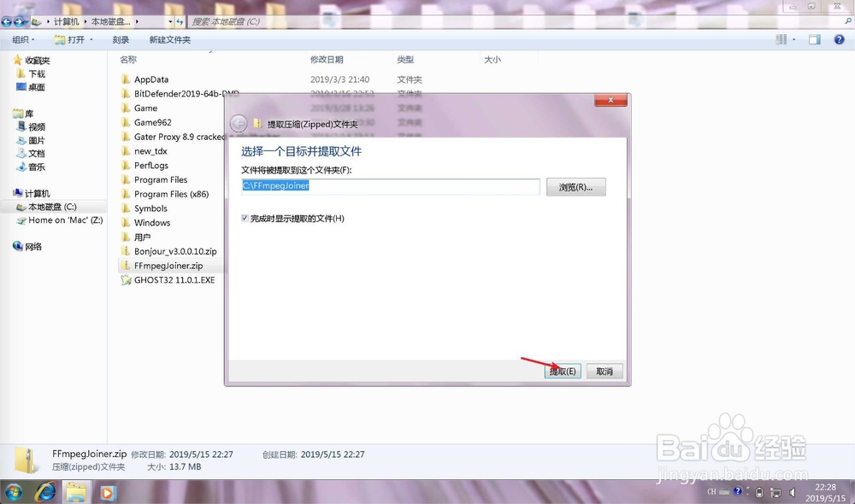Click the dialog back arrow button
The height and width of the screenshot is (504, 855).
[x=239, y=124]
